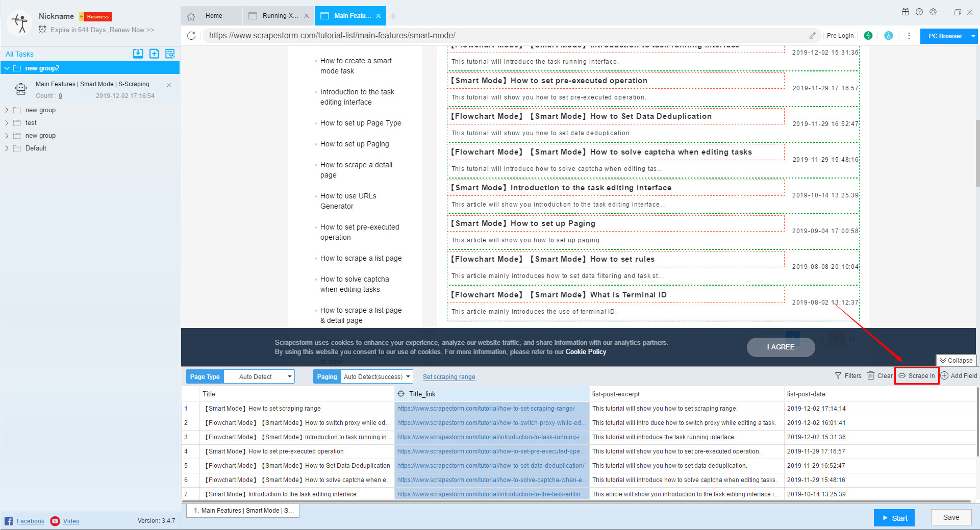Click the list-post-date column header
980x530 pixels.
point(881,394)
